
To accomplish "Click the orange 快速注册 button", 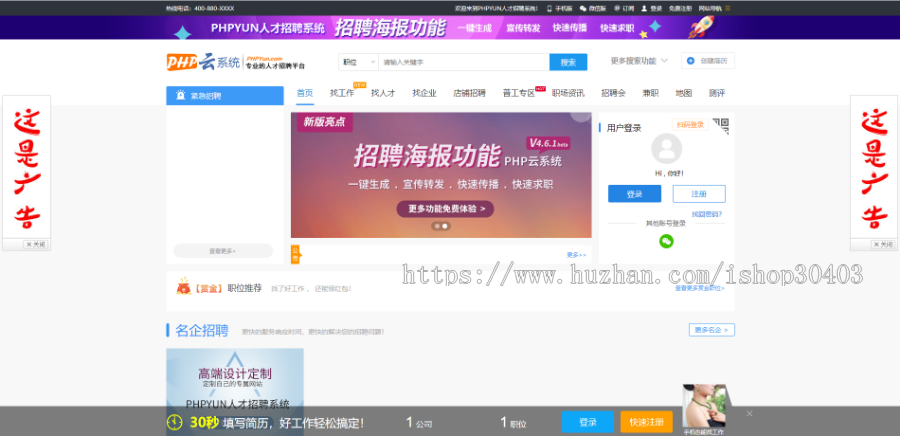I will (x=646, y=422).
